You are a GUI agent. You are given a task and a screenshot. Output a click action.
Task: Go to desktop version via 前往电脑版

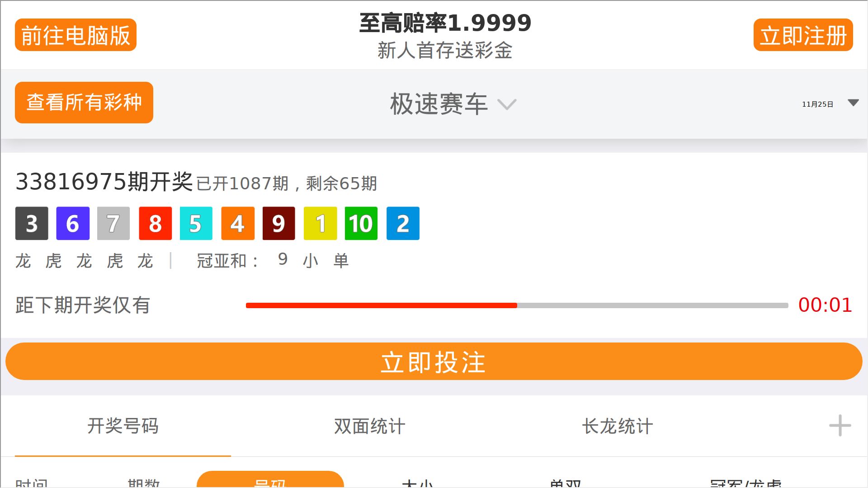(75, 35)
